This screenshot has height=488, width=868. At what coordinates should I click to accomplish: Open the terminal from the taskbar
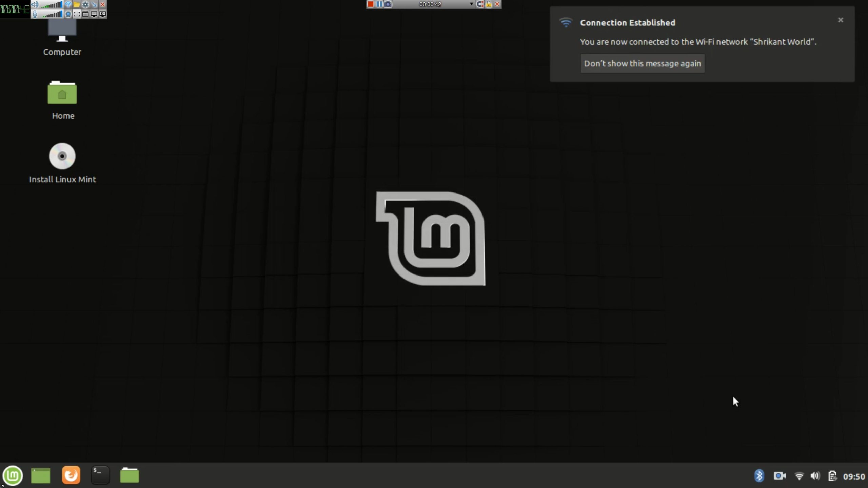point(100,475)
